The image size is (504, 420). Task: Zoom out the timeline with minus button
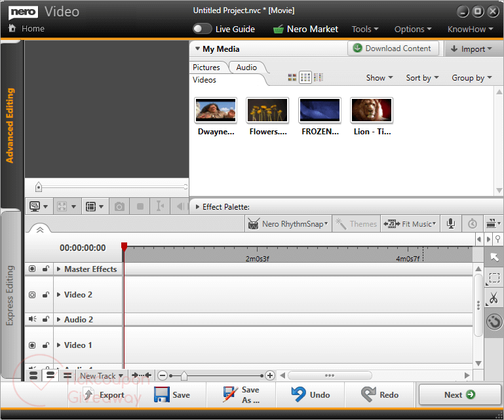(163, 375)
